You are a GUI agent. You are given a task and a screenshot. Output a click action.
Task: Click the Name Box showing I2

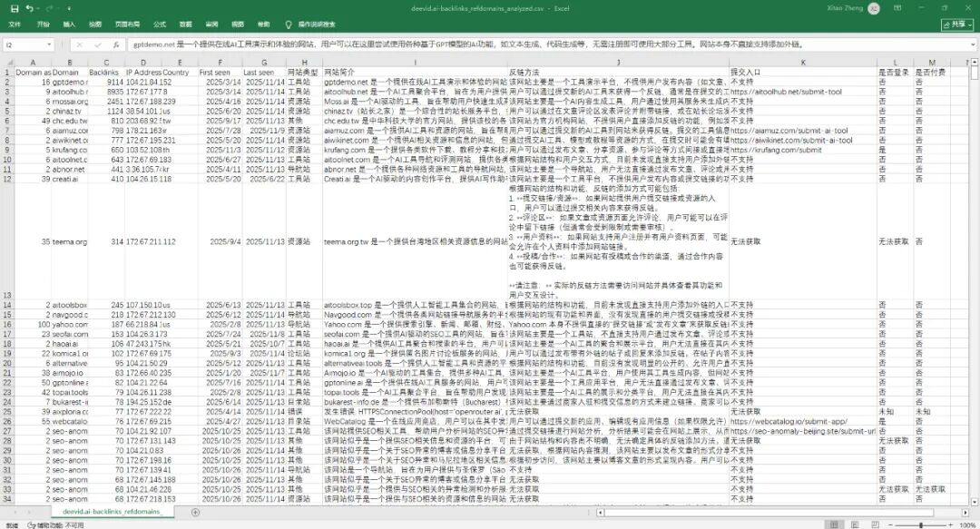point(24,45)
